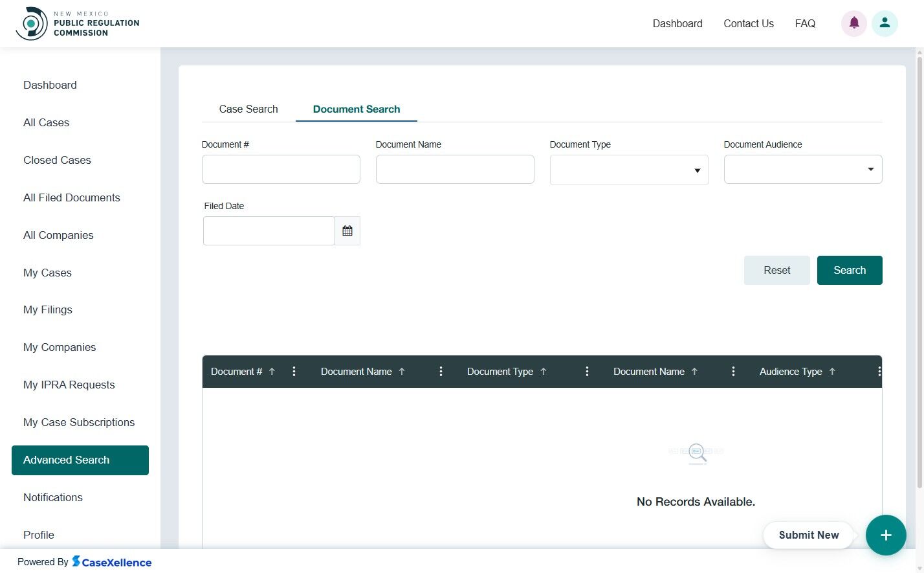Click the CaseXellence logo

[111, 561]
